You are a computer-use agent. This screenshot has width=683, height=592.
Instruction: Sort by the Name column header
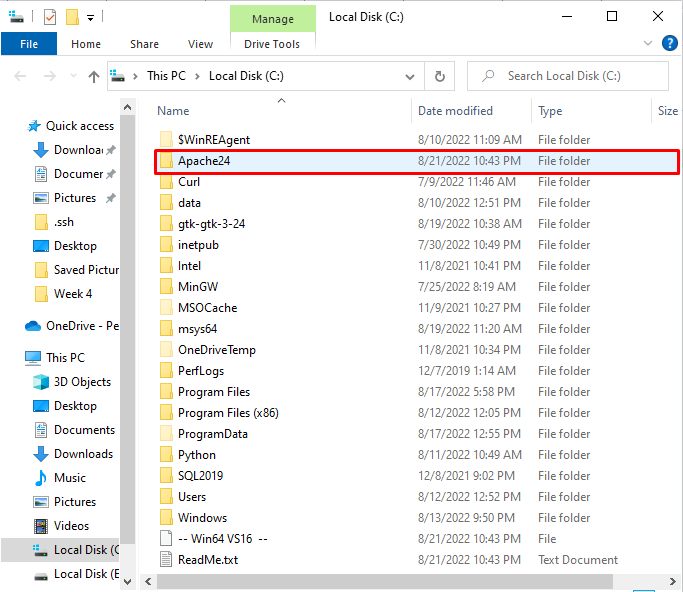tap(173, 111)
